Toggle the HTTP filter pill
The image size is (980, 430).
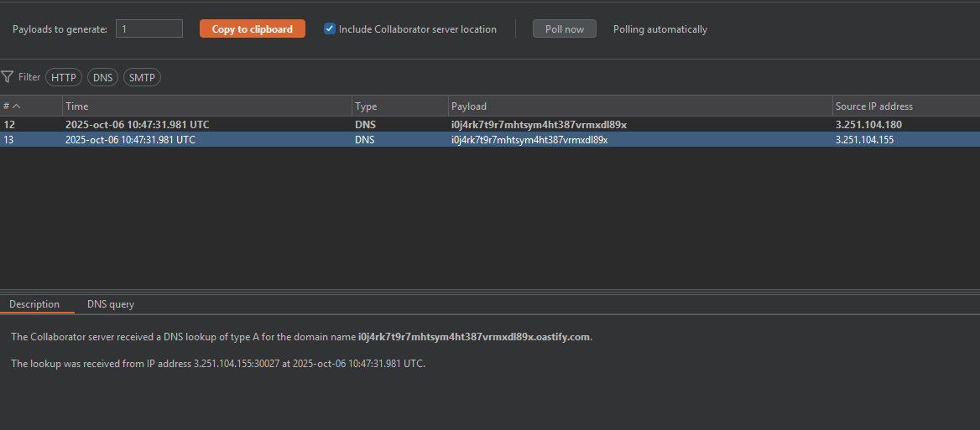[64, 77]
